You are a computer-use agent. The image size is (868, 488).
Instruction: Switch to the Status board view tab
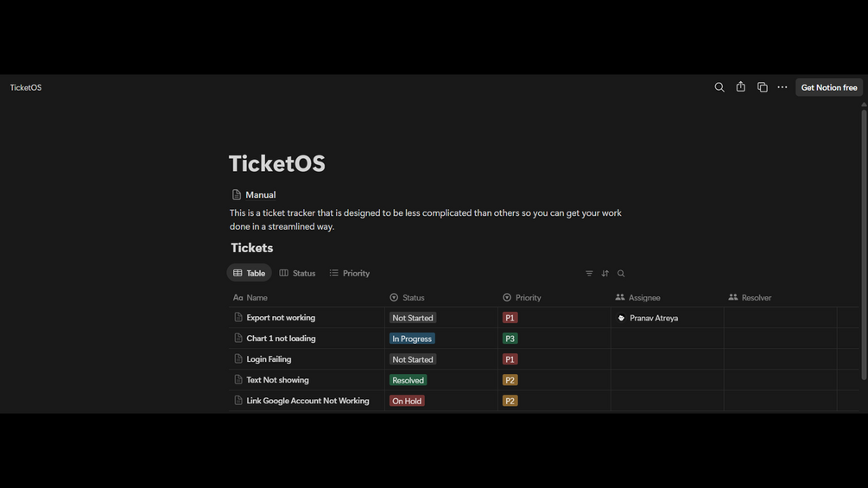click(x=297, y=273)
